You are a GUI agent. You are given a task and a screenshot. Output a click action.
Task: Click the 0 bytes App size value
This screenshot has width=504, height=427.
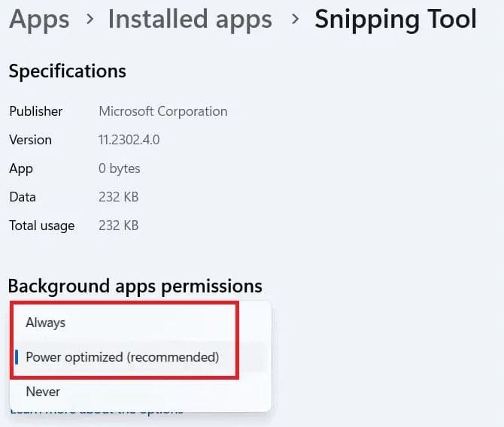(x=119, y=168)
